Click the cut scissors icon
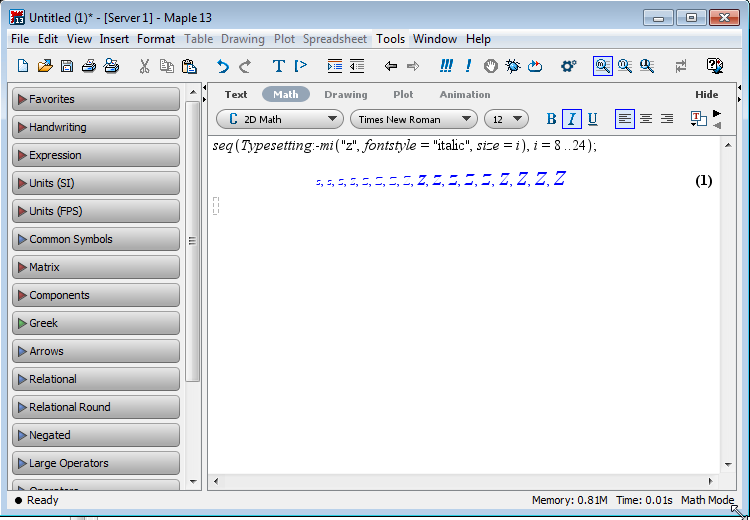Screen dimensions: 750x520 point(144,66)
